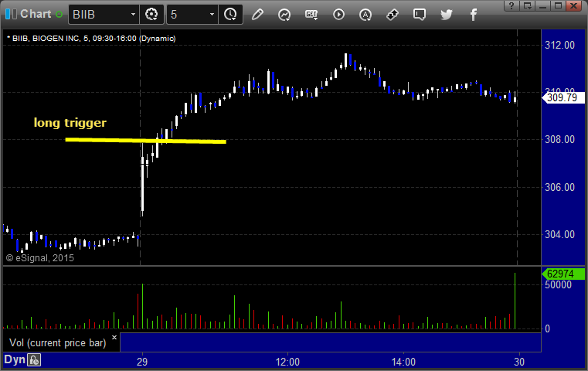Click the 304.00 price axis label
Screen dimensions: 588x371
pyautogui.click(x=559, y=234)
